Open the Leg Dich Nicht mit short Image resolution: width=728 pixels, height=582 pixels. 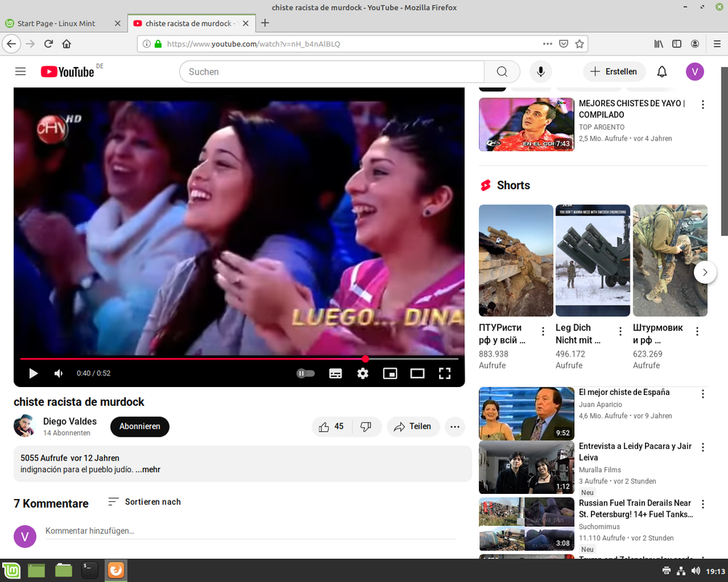tap(593, 261)
